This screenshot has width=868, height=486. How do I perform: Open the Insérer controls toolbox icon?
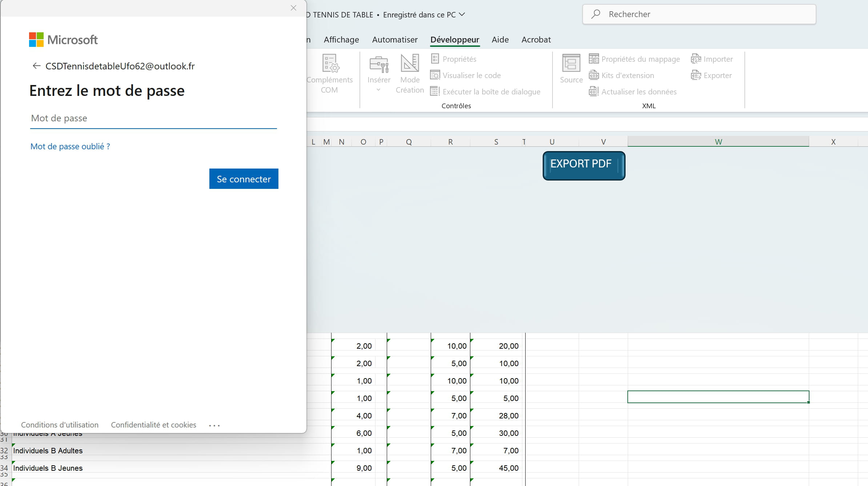pyautogui.click(x=379, y=64)
